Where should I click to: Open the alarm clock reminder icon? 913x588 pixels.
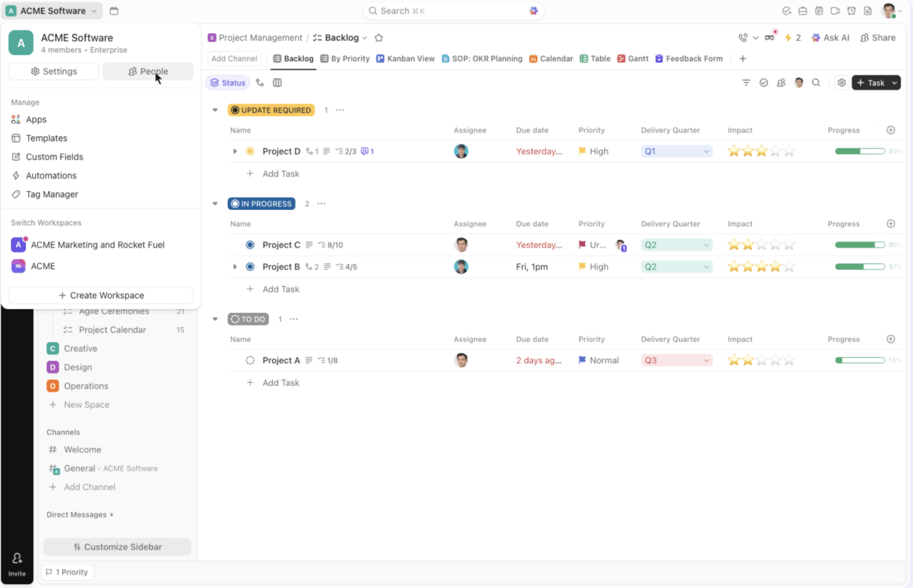(851, 11)
